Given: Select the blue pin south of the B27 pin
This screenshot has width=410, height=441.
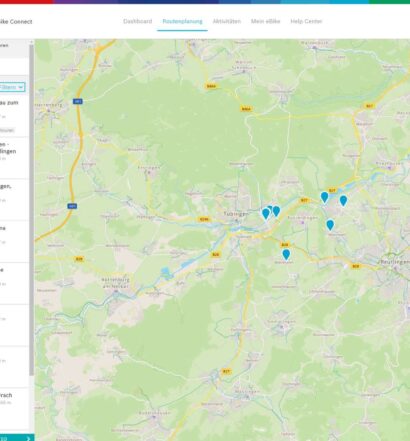Looking at the screenshot, I should 330,225.
